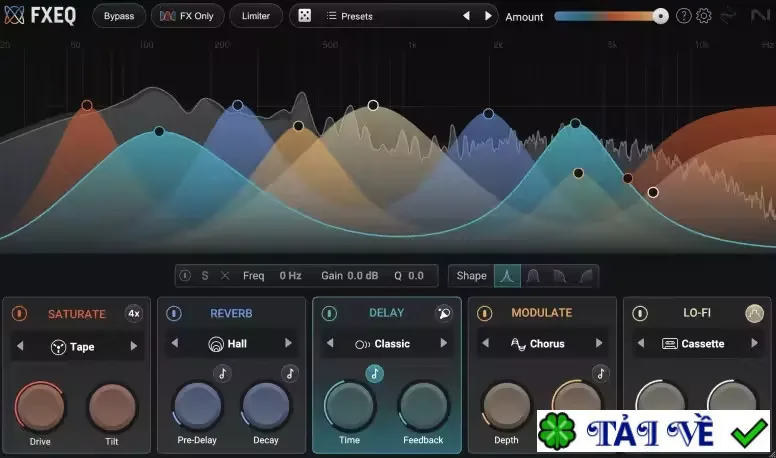Click the Hall reverb type icon
This screenshot has width=776, height=458.
216,344
